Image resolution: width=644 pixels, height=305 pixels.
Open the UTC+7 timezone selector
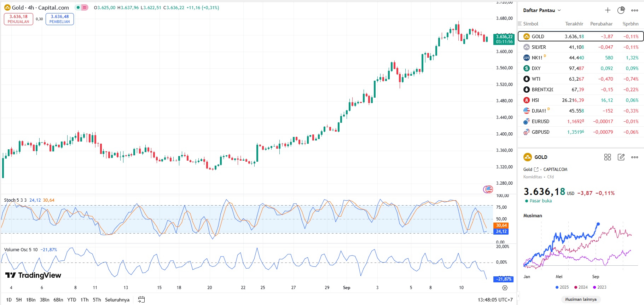click(x=495, y=300)
